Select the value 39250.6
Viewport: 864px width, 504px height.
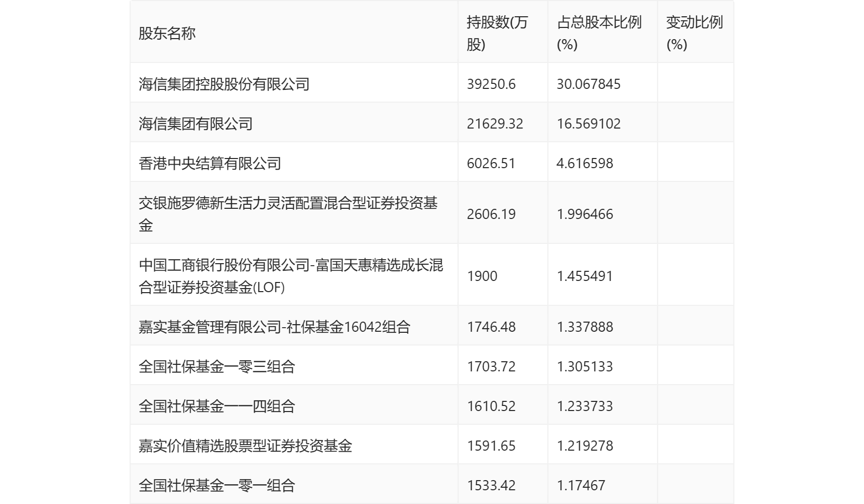click(x=491, y=84)
